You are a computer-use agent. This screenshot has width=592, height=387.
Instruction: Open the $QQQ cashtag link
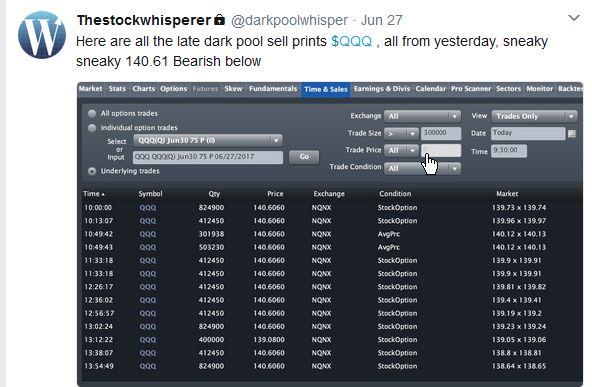352,41
